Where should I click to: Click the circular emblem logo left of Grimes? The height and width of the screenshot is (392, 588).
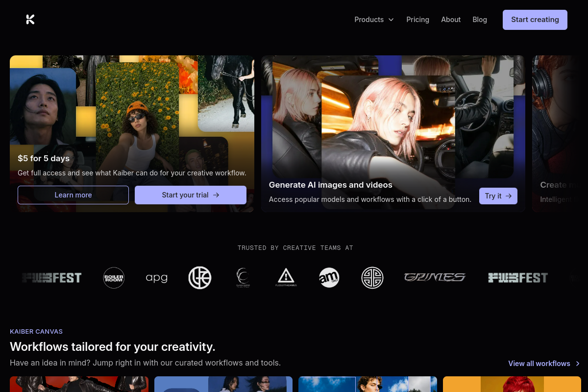click(372, 278)
